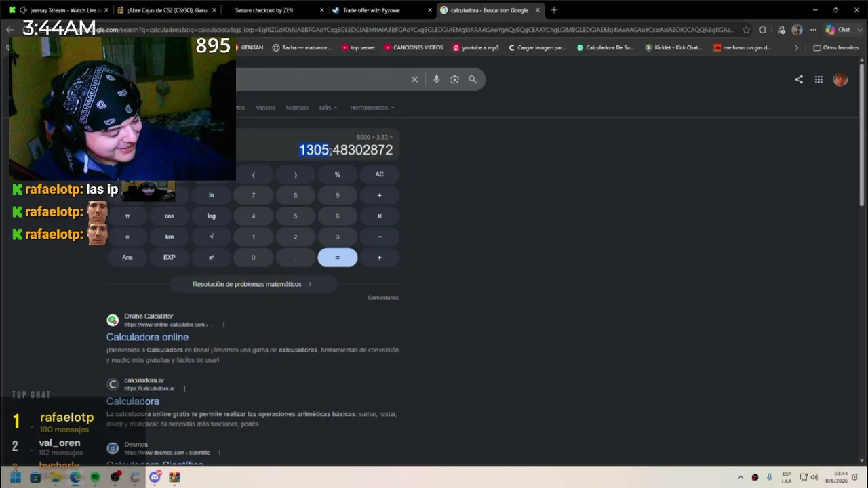Click the calculator equals button
Image resolution: width=868 pixels, height=488 pixels.
337,258
